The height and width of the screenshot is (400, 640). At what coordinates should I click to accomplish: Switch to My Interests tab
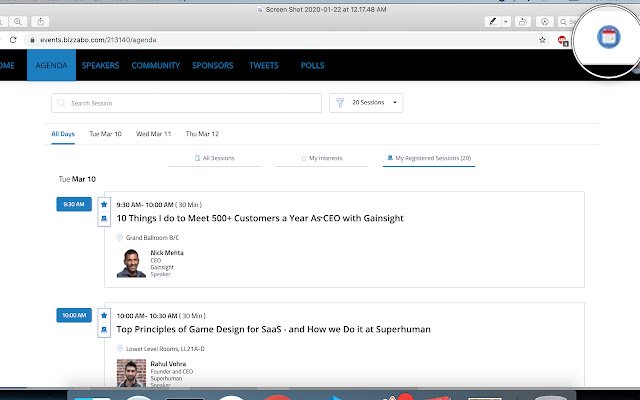coord(322,158)
